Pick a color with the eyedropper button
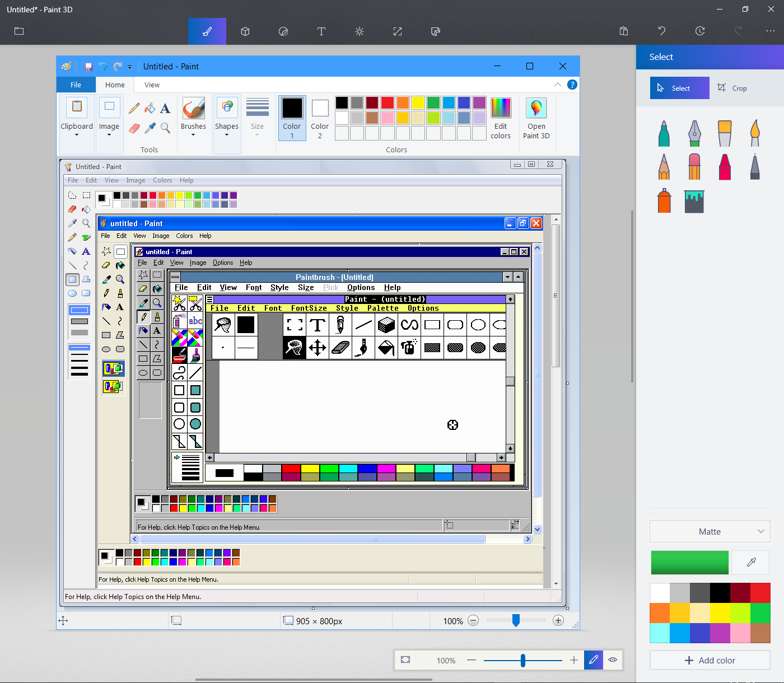784x683 pixels. 752,562
